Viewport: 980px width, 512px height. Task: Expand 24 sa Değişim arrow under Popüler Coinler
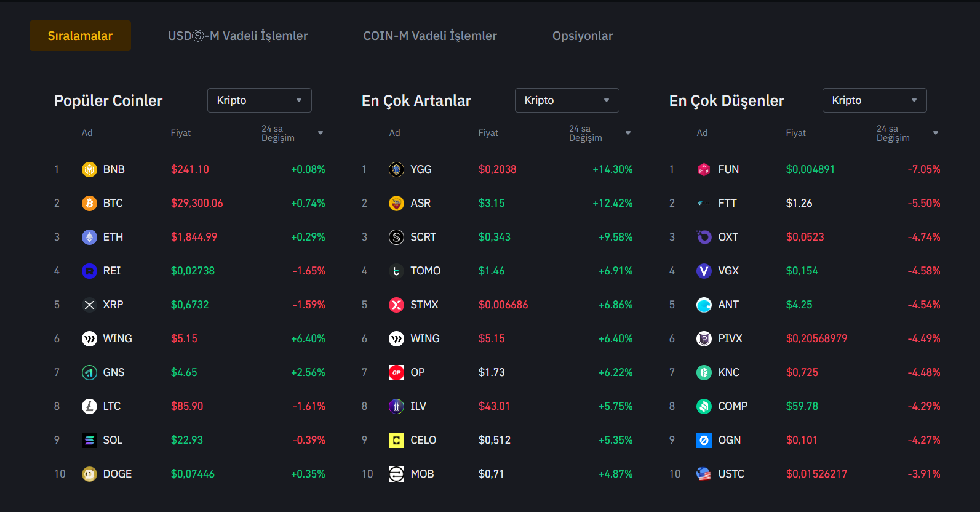(321, 133)
